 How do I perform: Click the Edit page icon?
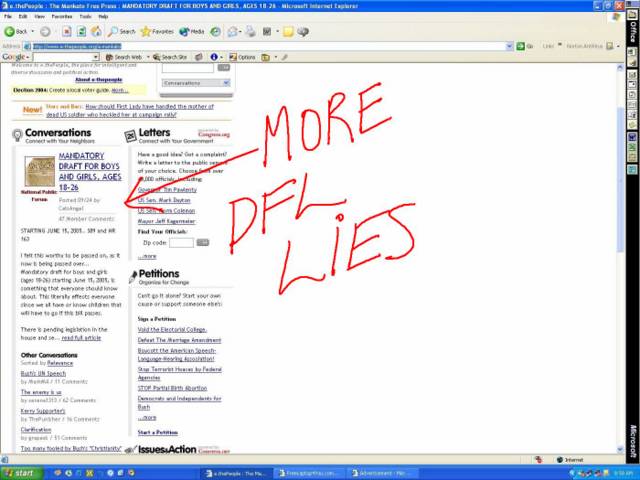[267, 31]
